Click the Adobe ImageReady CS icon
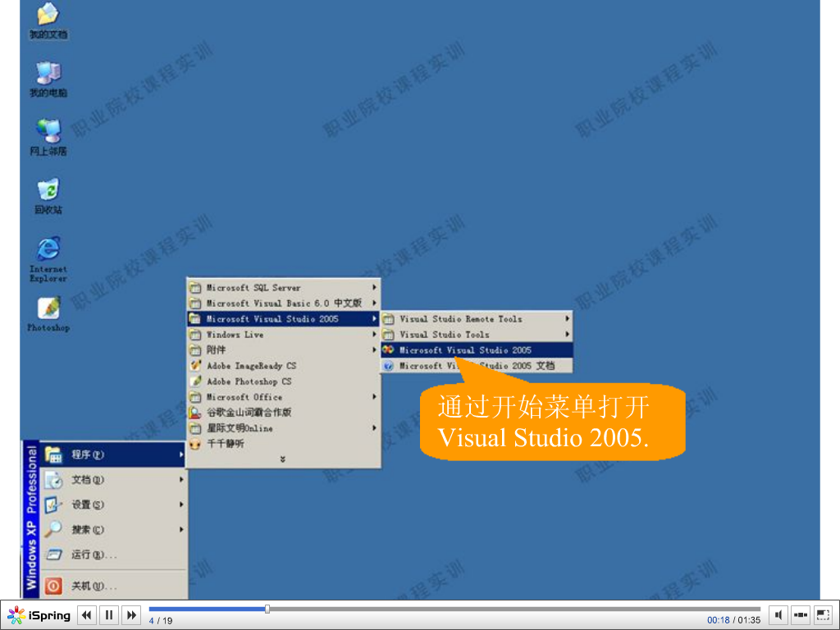 [x=195, y=366]
